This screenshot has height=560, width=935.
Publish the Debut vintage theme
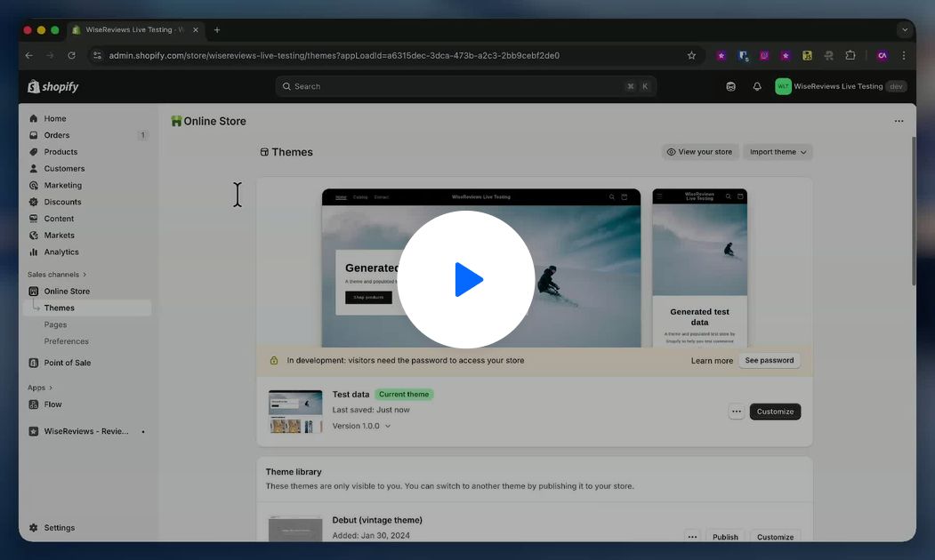point(725,537)
